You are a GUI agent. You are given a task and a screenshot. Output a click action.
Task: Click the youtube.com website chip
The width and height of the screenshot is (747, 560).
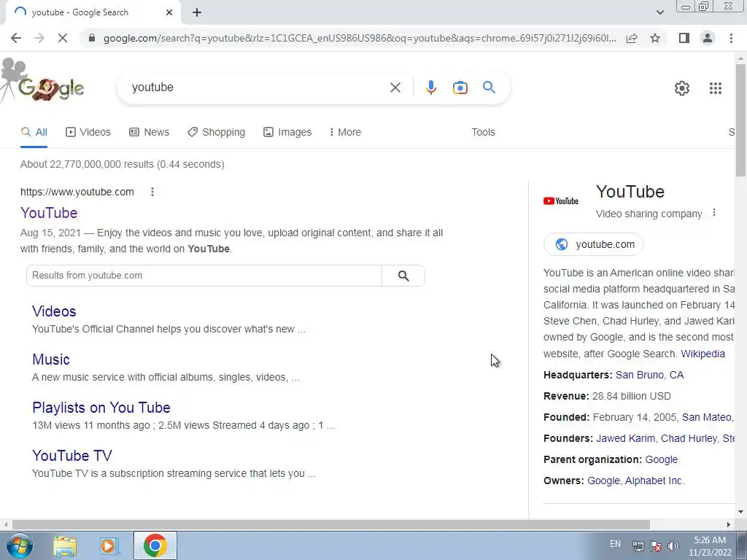[x=593, y=244]
